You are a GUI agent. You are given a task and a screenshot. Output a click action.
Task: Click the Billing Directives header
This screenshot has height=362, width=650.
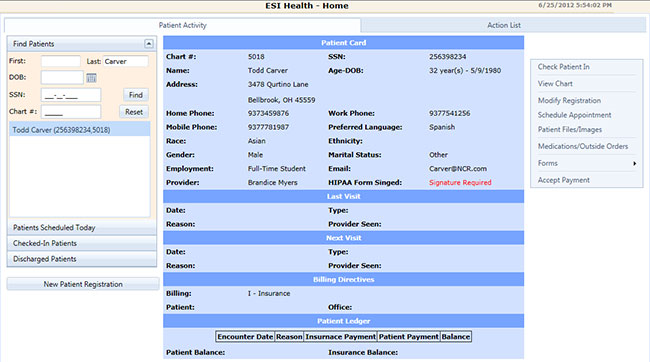[343, 279]
